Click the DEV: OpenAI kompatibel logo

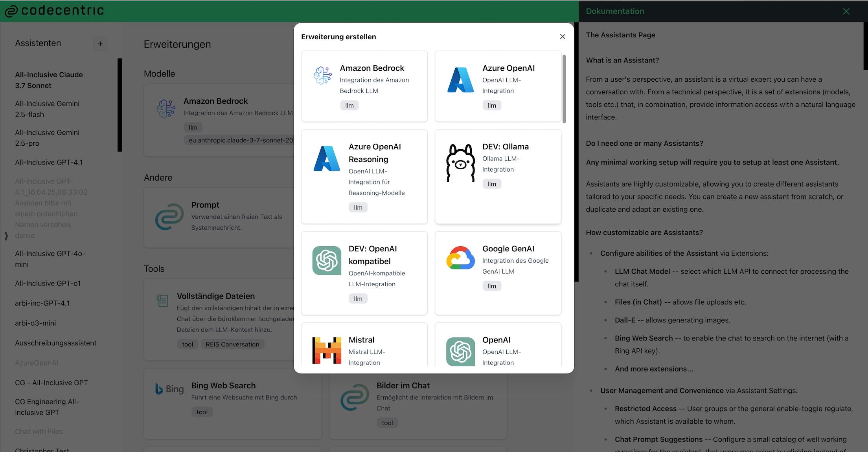coord(327,260)
